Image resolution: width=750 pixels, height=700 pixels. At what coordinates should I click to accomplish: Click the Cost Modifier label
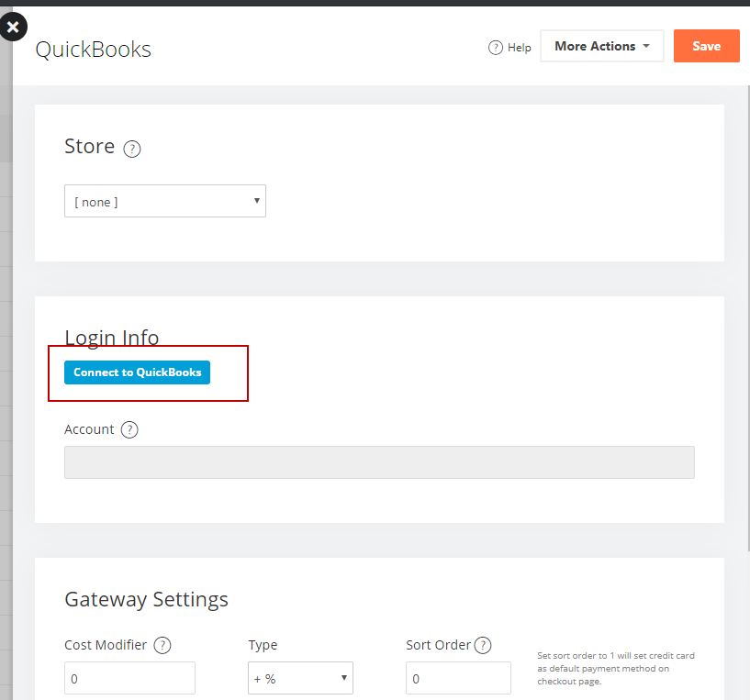106,645
